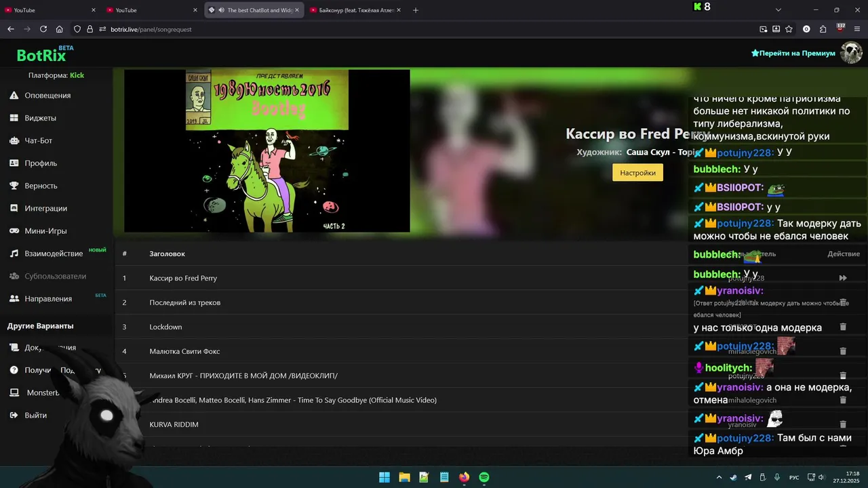The width and height of the screenshot is (868, 488).
Task: Click the support question-mark icon
Action: point(14,370)
